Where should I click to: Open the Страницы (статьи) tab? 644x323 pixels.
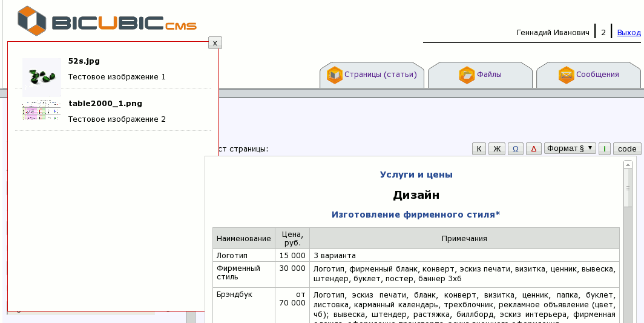(372, 75)
